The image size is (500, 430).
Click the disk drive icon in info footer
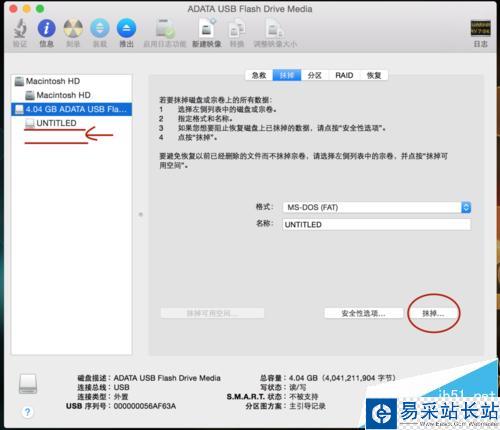[x=28, y=384]
